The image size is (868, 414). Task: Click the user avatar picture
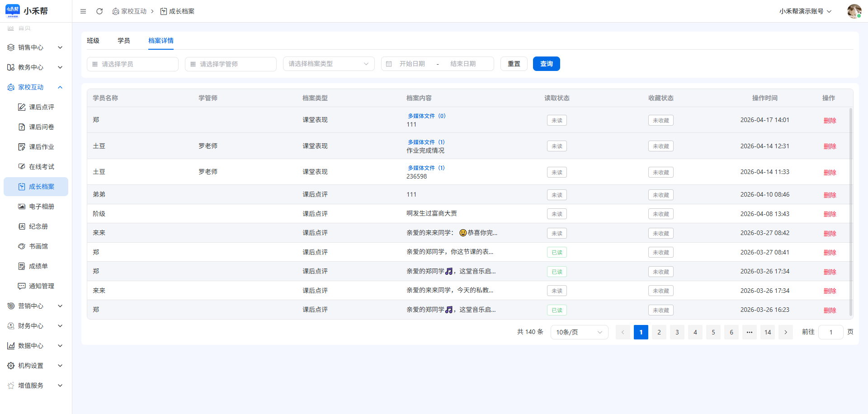coord(854,11)
